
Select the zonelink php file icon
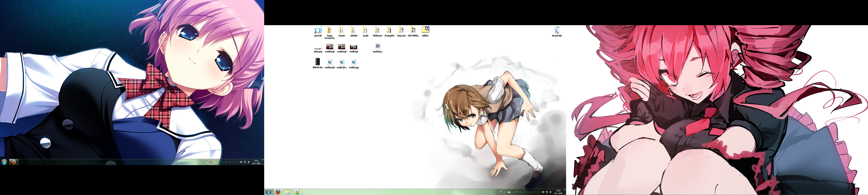coord(377,48)
